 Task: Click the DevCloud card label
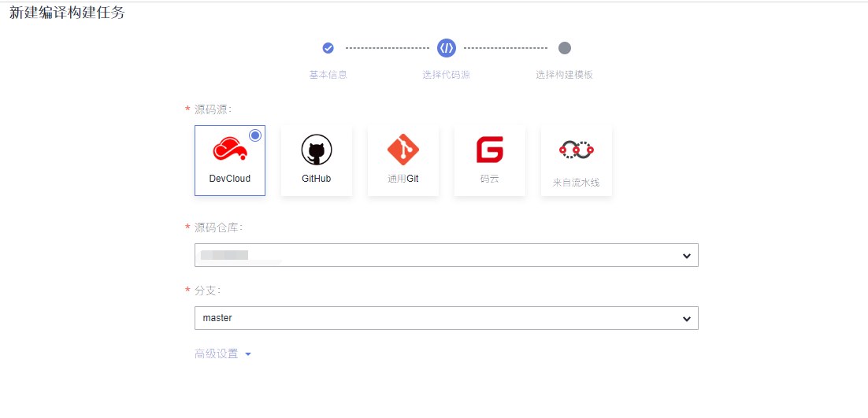[x=230, y=179]
